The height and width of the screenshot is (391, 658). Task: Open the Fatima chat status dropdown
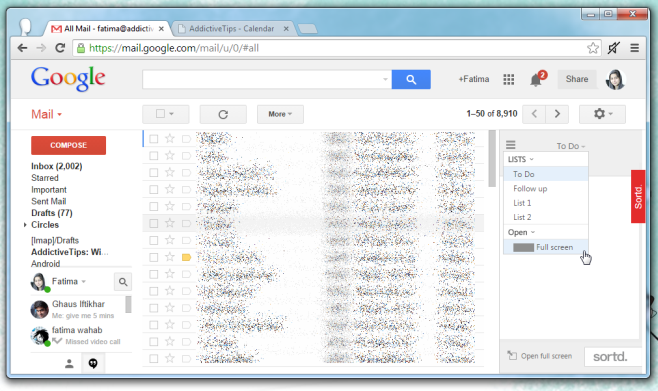[x=84, y=282]
